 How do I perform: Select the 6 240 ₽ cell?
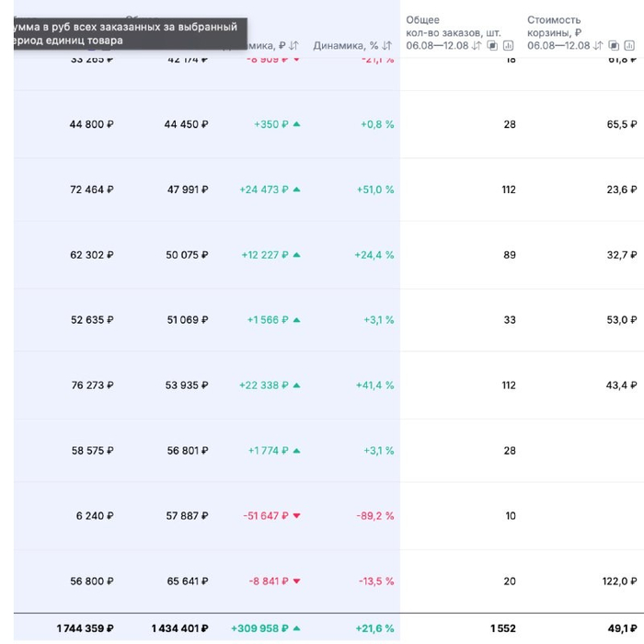tap(95, 515)
